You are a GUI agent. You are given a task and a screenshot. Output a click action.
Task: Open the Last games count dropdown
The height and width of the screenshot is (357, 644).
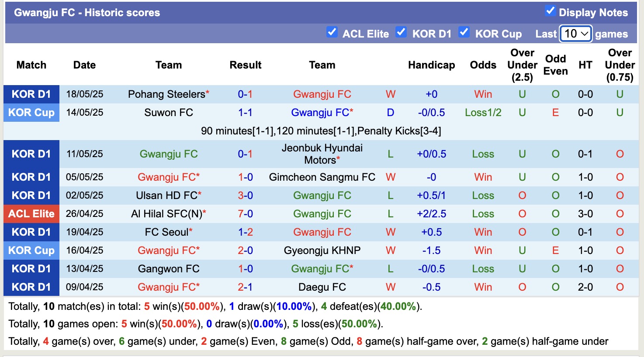575,33
